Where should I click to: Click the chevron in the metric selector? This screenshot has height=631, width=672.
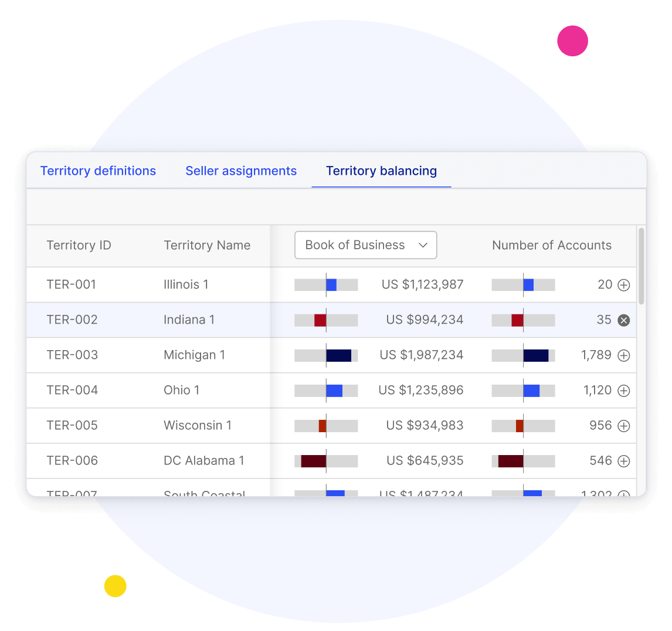point(423,245)
